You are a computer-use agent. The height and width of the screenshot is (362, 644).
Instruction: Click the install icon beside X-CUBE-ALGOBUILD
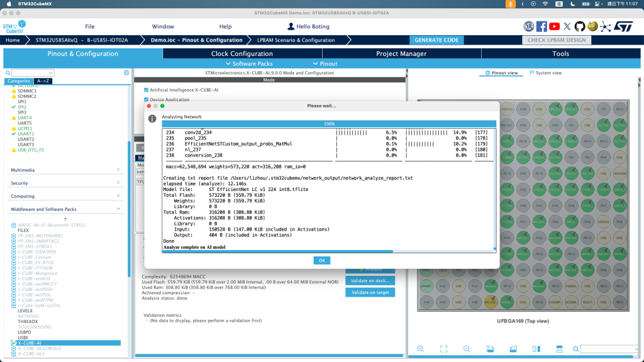click(x=14, y=348)
